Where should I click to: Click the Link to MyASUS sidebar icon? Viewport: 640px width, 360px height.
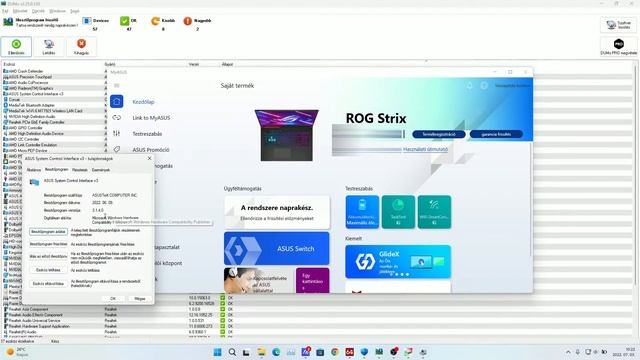[117, 118]
